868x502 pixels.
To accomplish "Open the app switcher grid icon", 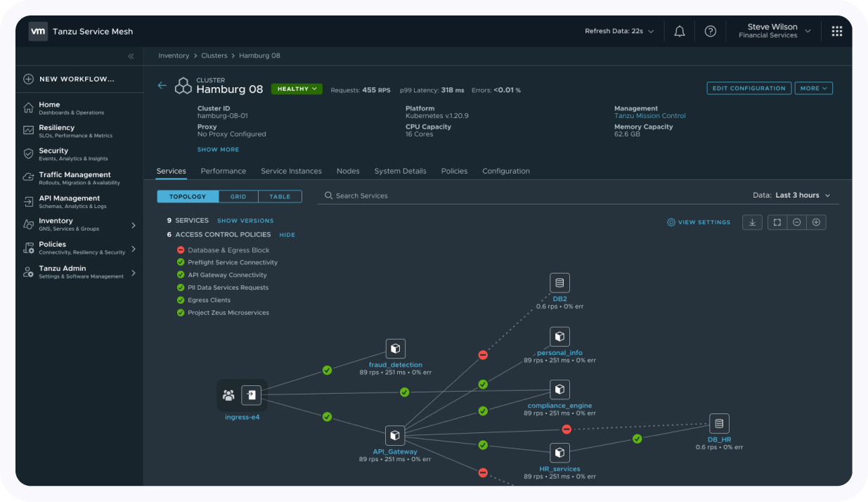I will point(837,31).
